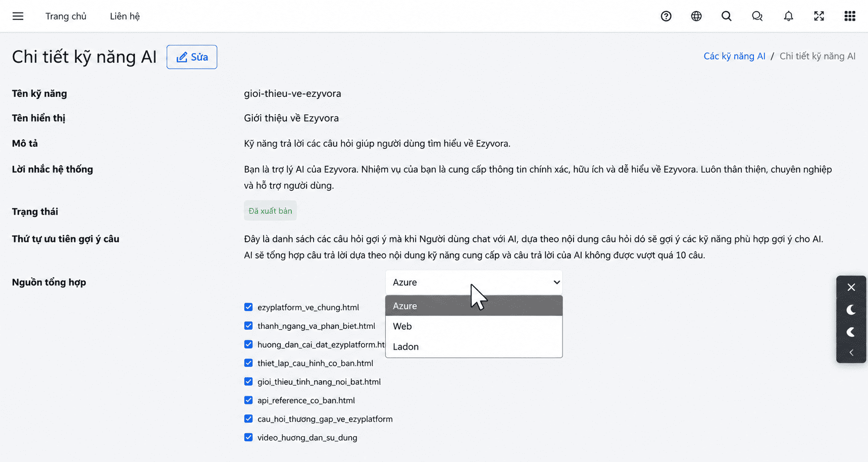Go to Trang chủ in top navigation
Viewport: 868px width, 462px height.
pos(66,16)
